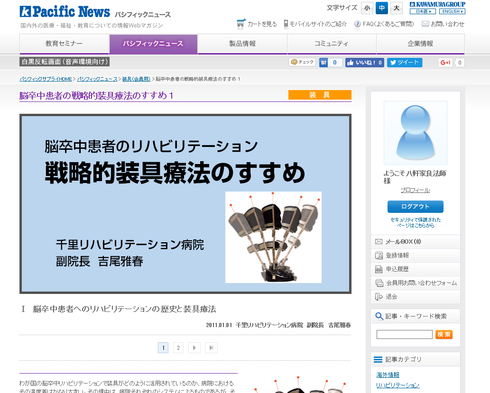Open the 製品情報 tab

[242, 44]
